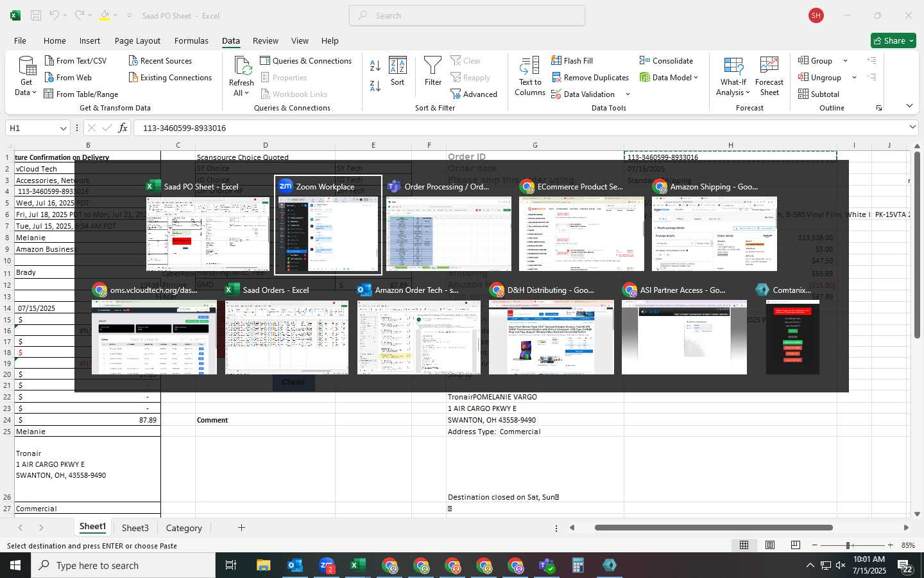
Task: Open the custom Sort dialog
Action: [398, 71]
